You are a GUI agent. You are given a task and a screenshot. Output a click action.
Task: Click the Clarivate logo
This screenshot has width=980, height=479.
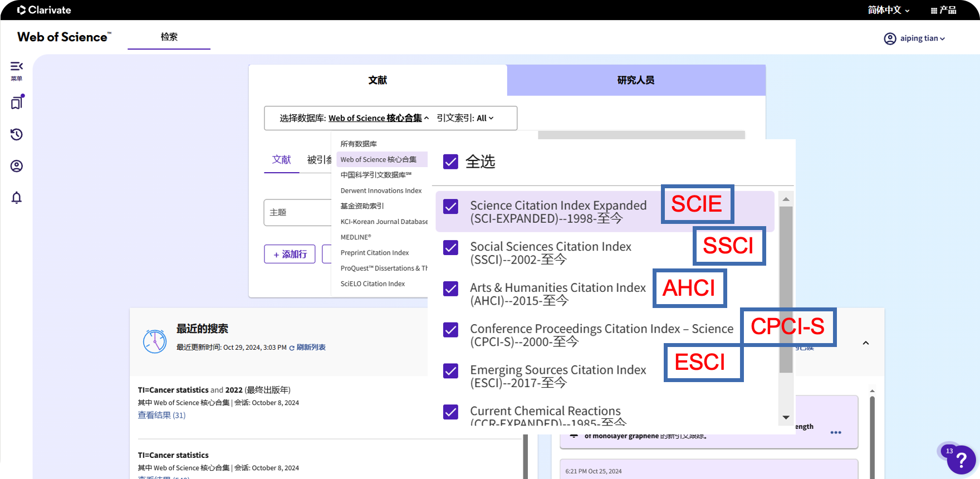pyautogui.click(x=44, y=10)
